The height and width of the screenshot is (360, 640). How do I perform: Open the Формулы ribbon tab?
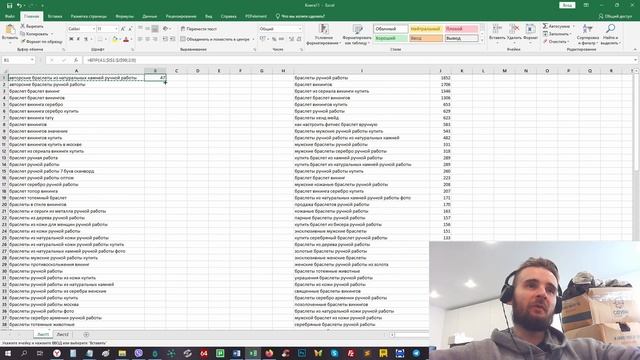(124, 16)
